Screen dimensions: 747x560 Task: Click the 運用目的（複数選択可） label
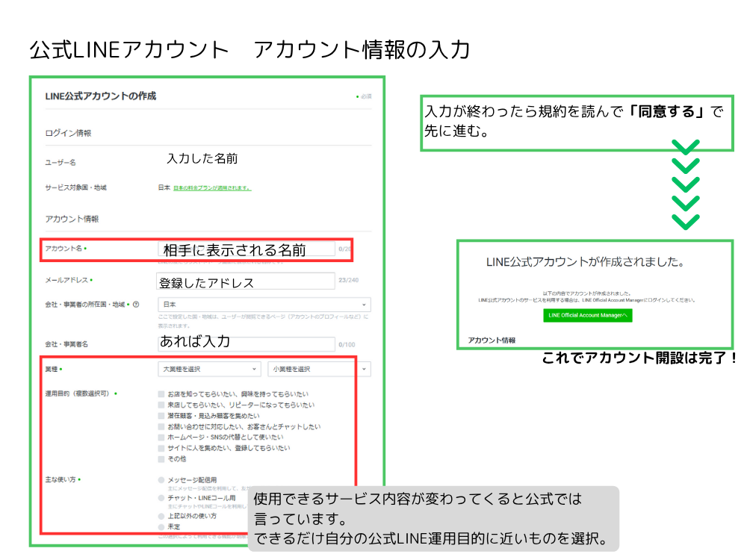[77, 393]
